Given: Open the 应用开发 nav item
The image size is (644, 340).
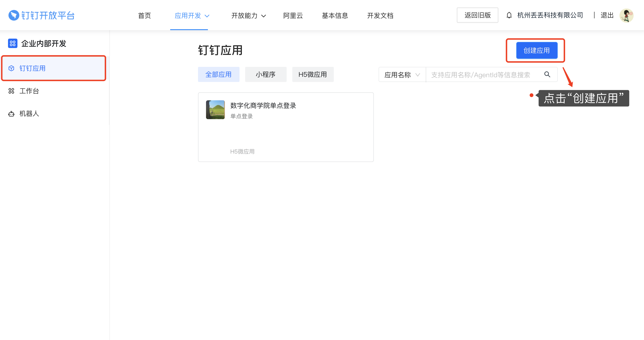Looking at the screenshot, I should click(188, 16).
